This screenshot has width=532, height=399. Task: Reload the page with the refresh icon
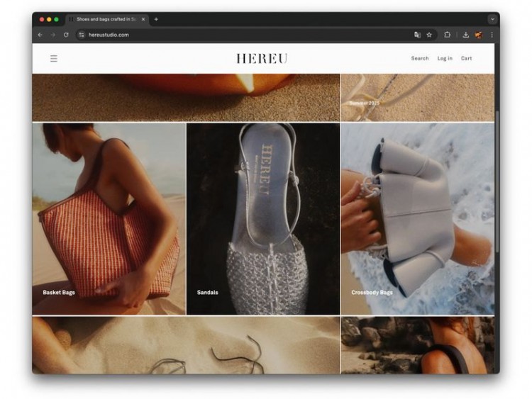[66, 35]
